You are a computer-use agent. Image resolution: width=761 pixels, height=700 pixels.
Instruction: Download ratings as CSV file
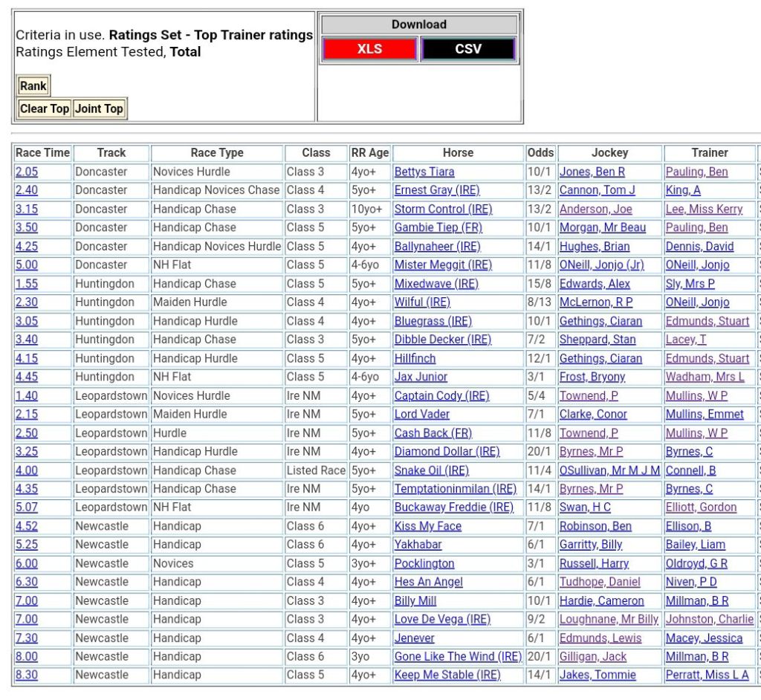click(x=468, y=49)
